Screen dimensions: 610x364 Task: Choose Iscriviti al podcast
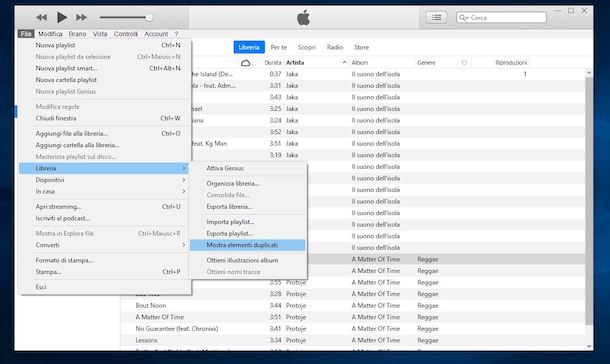tap(105, 218)
